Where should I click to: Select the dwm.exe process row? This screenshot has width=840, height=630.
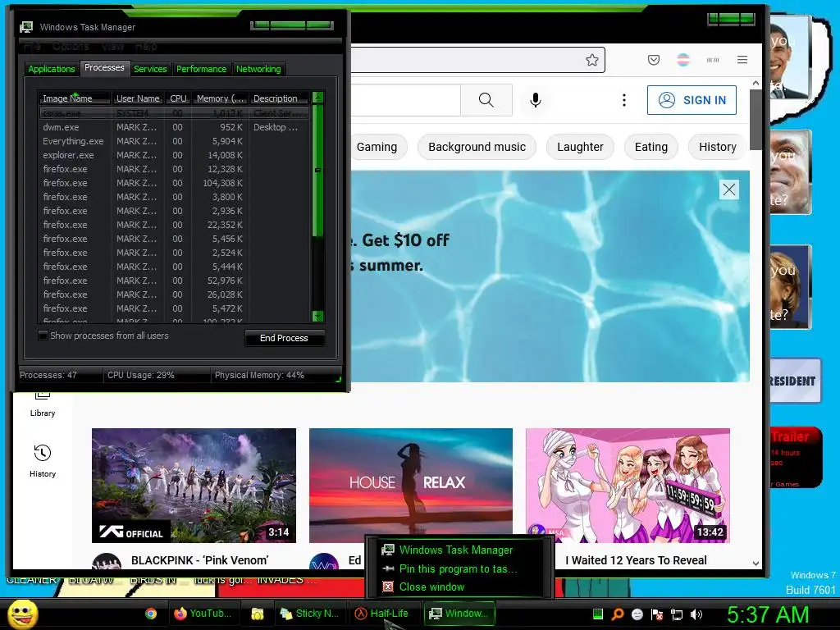(174, 127)
